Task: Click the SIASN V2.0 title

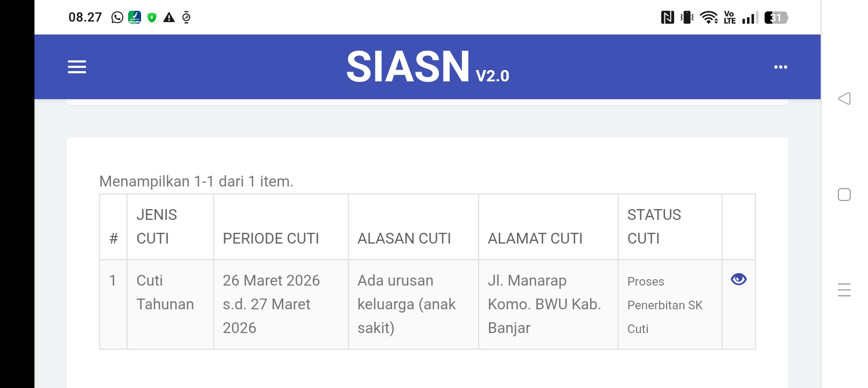Action: (428, 67)
